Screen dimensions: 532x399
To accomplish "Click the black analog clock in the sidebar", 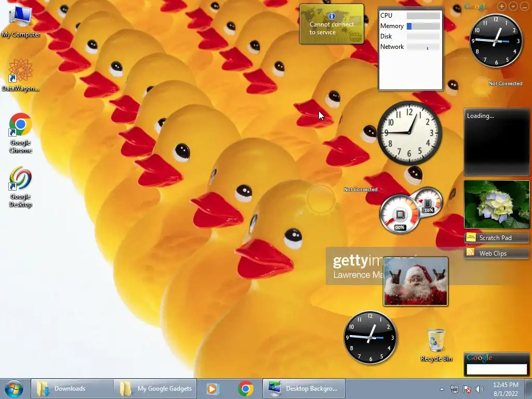I will click(x=496, y=41).
